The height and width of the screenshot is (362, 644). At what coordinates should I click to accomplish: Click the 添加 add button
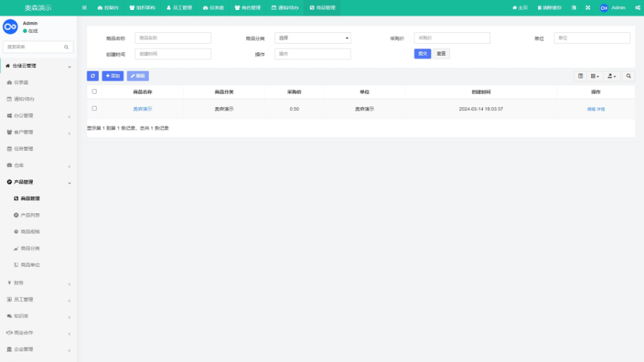point(113,76)
